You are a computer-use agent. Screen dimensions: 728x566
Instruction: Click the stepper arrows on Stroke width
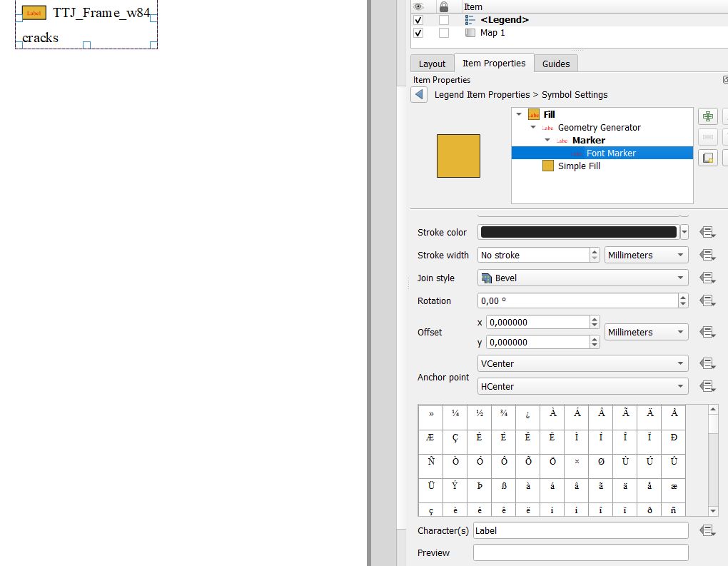point(595,255)
